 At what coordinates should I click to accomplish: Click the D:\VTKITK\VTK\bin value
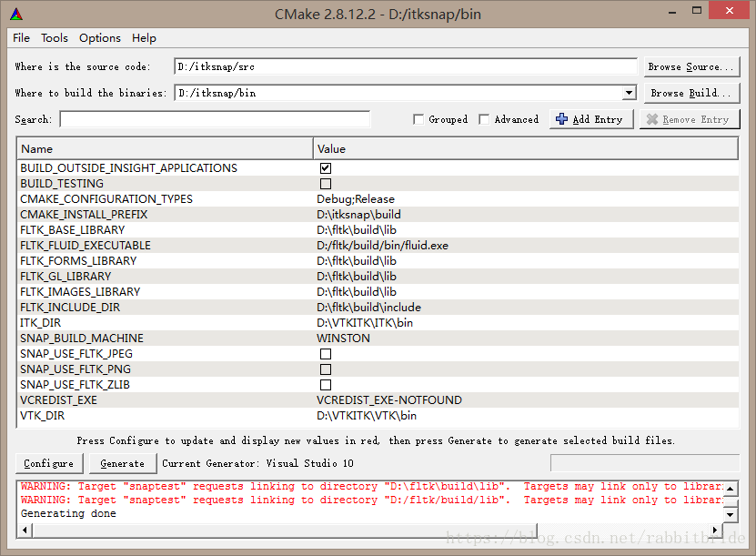pos(367,416)
